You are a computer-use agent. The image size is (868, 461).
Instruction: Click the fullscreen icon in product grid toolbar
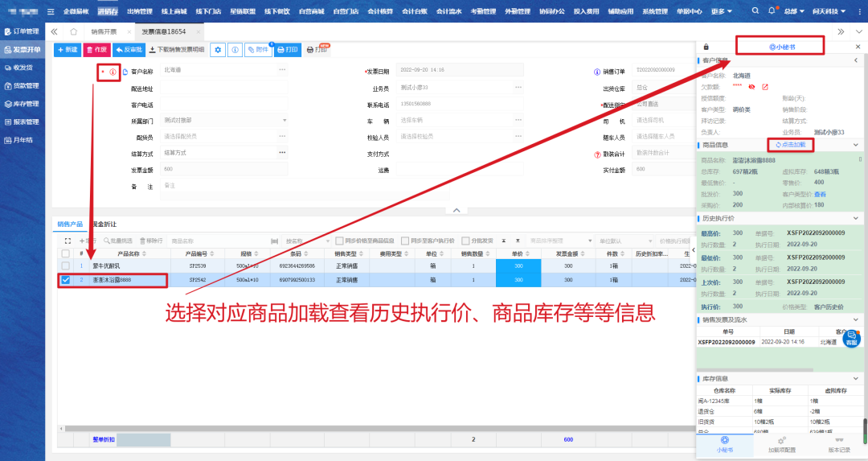(x=68, y=241)
